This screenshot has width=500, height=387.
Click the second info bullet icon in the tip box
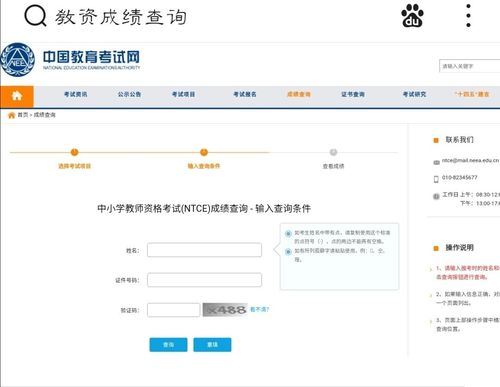(x=288, y=251)
